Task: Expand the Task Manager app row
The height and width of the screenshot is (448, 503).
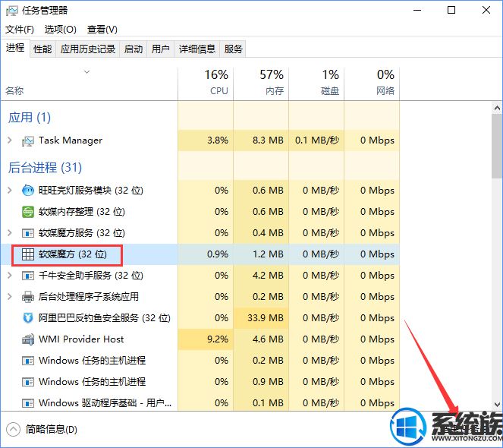Action: tap(10, 140)
